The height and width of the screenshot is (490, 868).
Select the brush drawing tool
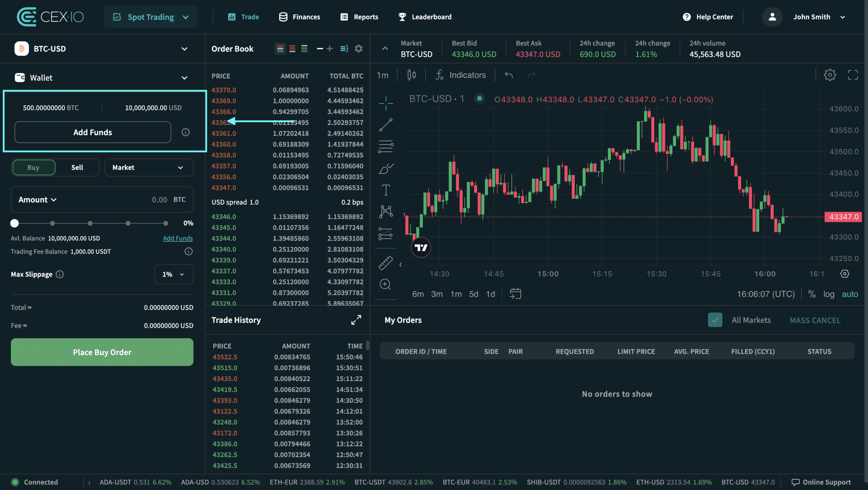(x=386, y=169)
